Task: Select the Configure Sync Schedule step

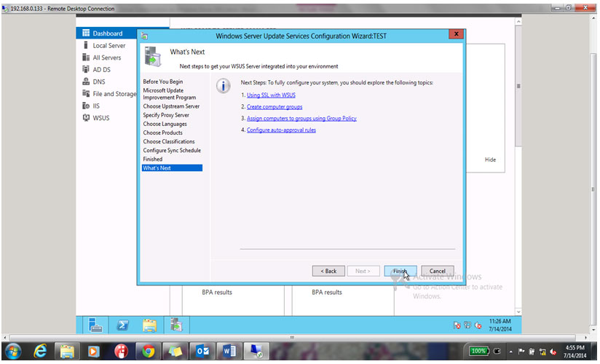Action: pyautogui.click(x=172, y=150)
